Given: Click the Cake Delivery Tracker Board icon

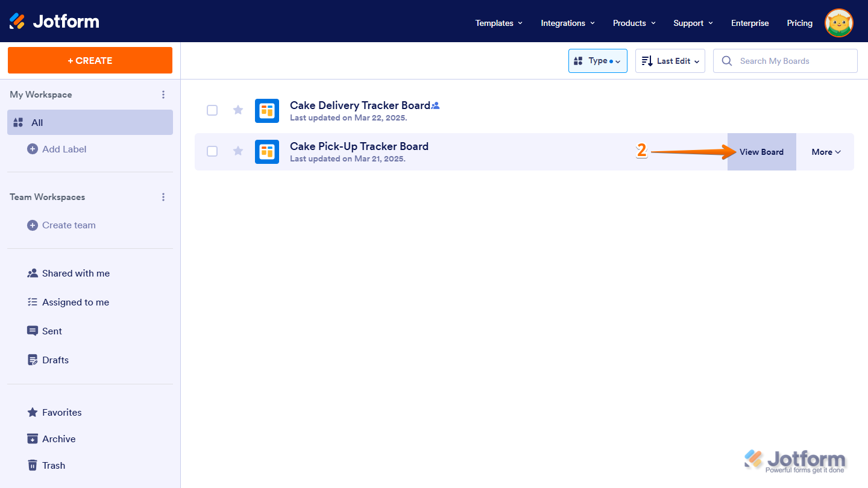Looking at the screenshot, I should 266,111.
